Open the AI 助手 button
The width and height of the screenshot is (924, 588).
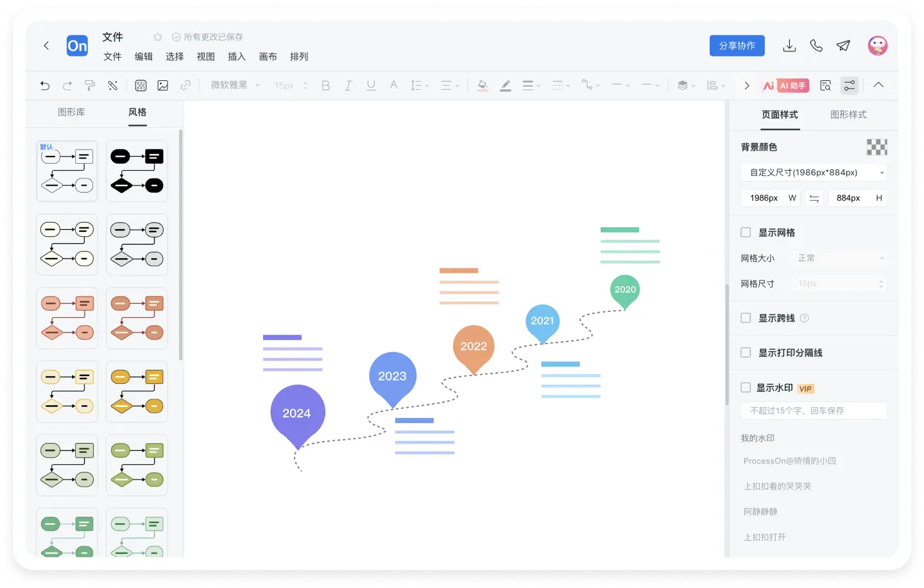coord(786,85)
